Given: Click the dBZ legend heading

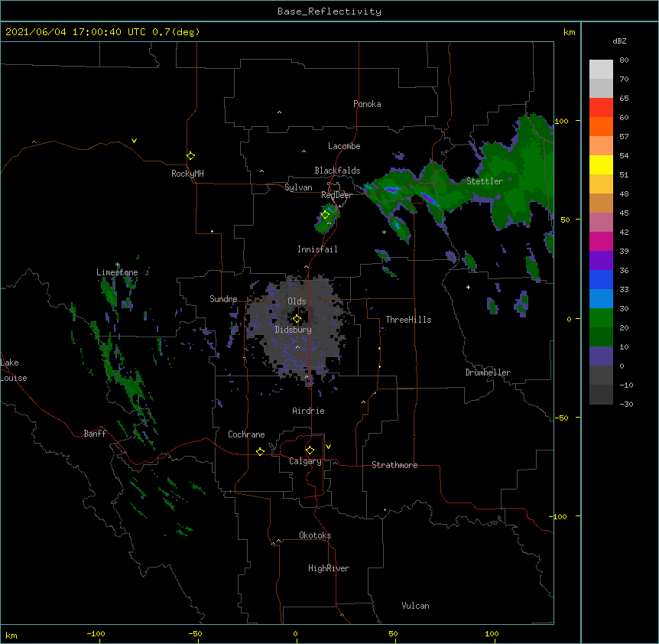Looking at the screenshot, I should tap(619, 41).
